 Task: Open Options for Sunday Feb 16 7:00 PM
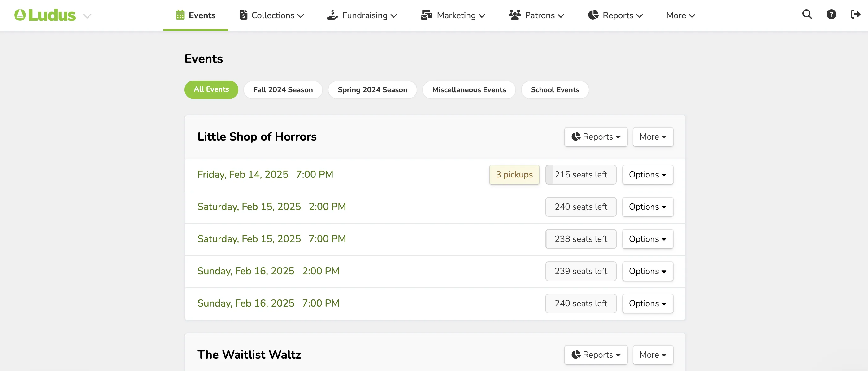[648, 303]
